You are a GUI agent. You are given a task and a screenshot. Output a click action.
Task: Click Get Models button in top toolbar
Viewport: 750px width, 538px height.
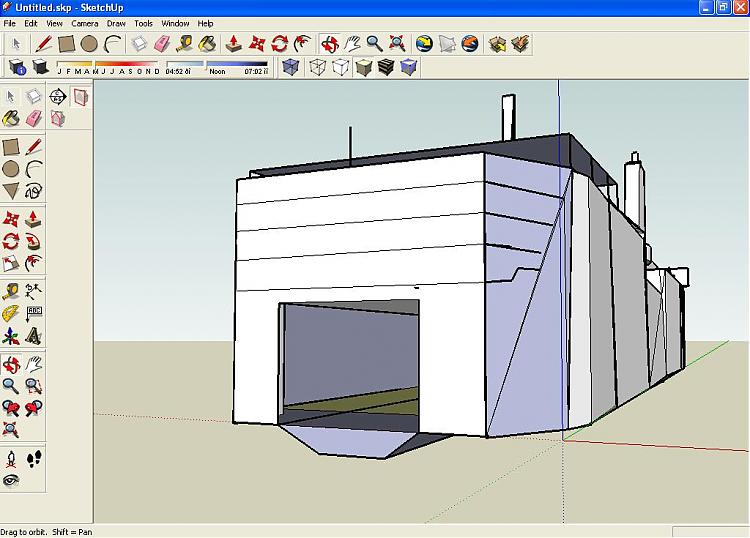tap(497, 44)
